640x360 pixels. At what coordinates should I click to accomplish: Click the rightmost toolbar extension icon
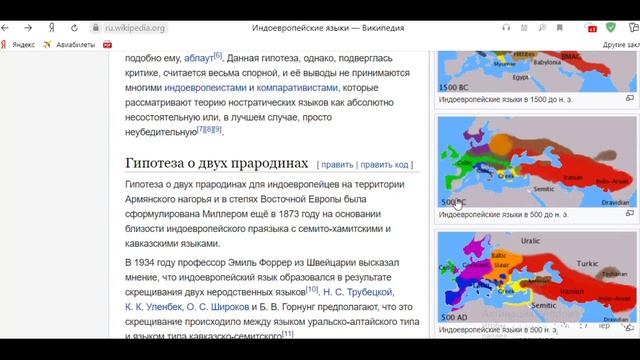coord(634,28)
